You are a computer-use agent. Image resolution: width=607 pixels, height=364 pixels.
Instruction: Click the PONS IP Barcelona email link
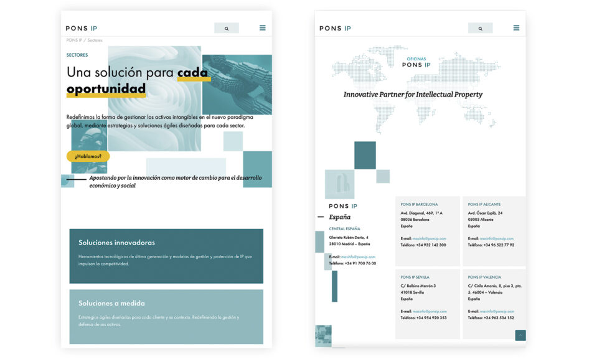429,238
